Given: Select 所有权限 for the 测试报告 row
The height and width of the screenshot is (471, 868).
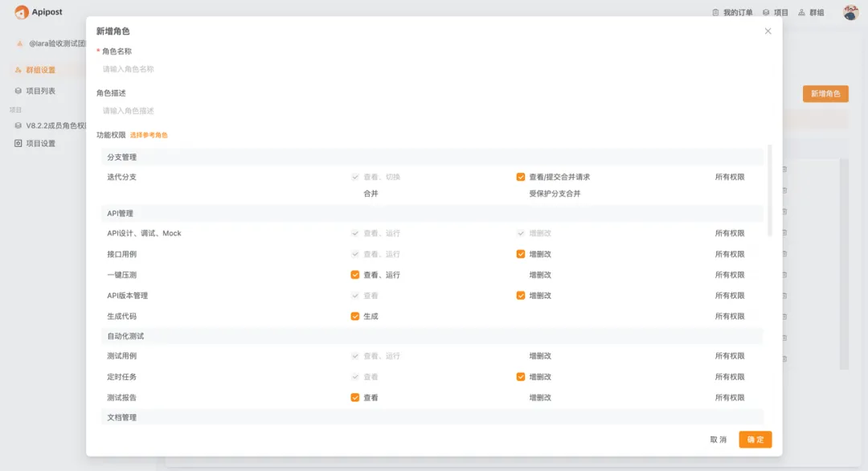Looking at the screenshot, I should tap(730, 398).
